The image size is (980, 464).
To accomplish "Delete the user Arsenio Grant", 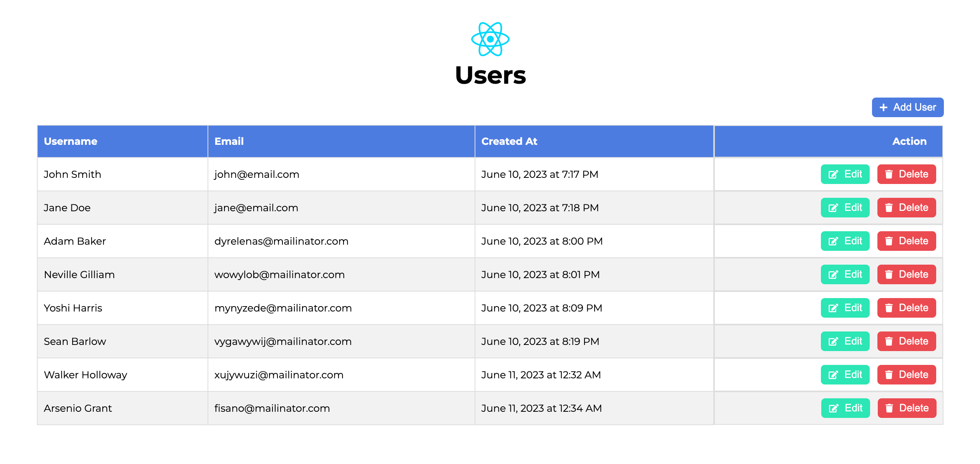I will tap(907, 408).
